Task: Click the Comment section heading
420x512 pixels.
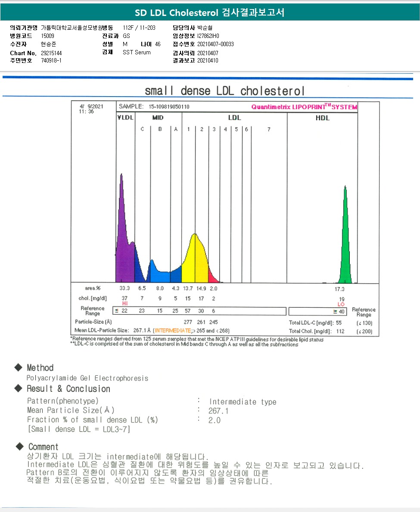Action: [44, 446]
